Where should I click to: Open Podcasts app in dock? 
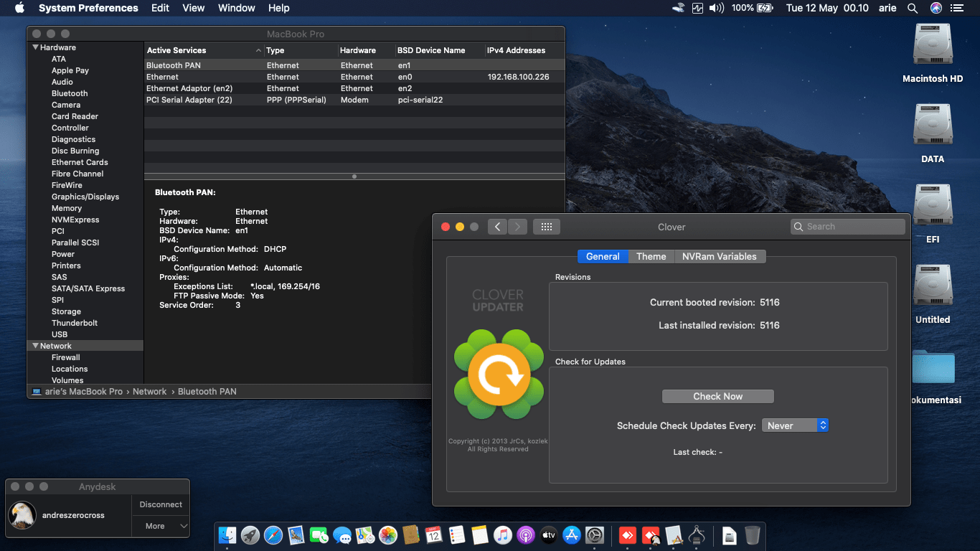[x=526, y=535]
